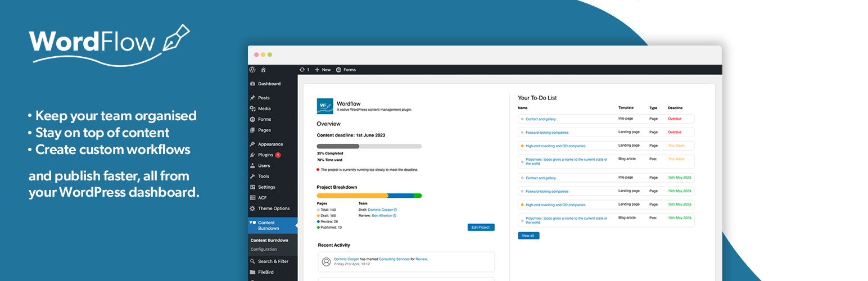Click the pen nib icon in WordFlow banner logo
The height and width of the screenshot is (281, 868).
pyautogui.click(x=176, y=38)
